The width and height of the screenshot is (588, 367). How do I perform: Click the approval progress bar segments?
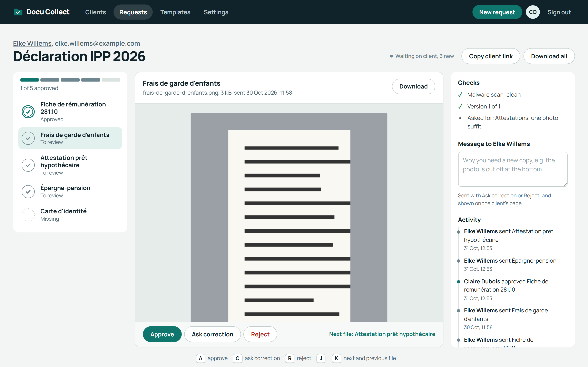click(x=70, y=80)
